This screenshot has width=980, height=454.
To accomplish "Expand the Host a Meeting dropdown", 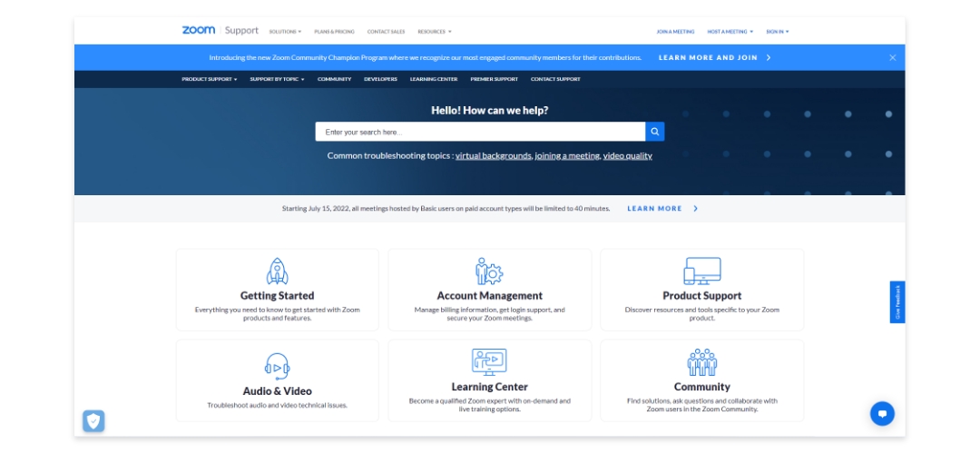I will [x=730, y=32].
